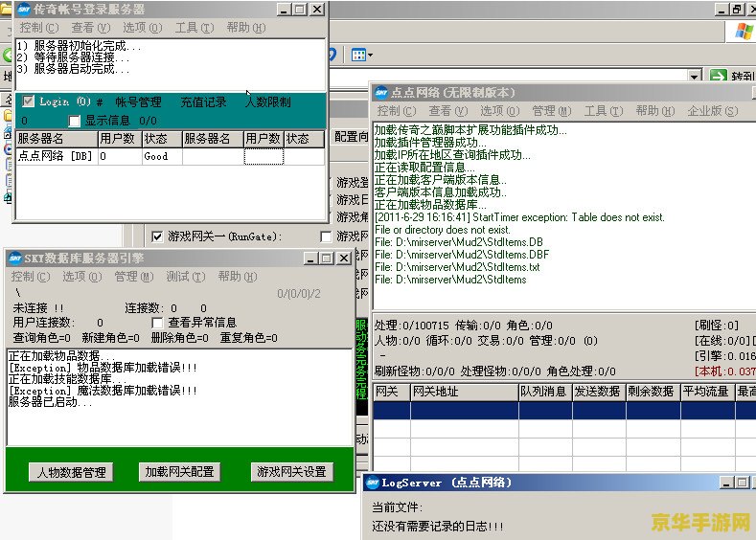Click SKY icon in 传奇帐号登录服务器 title bar
756x540 pixels.
click(24, 10)
